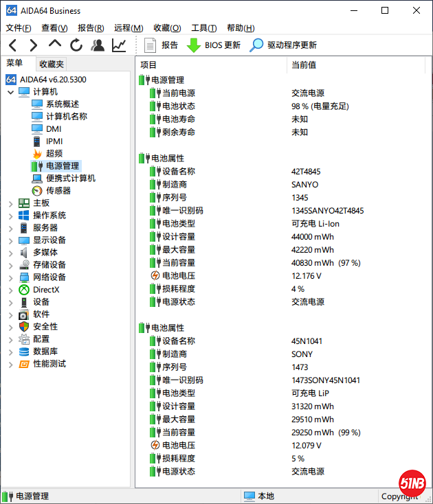Click the Forward navigation arrow
The height and width of the screenshot is (504, 433).
[33, 45]
